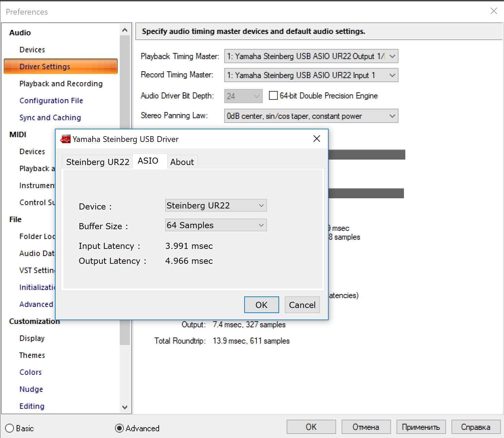Open VST Settings under File
Image resolution: width=504 pixels, height=438 pixels.
coord(37,270)
